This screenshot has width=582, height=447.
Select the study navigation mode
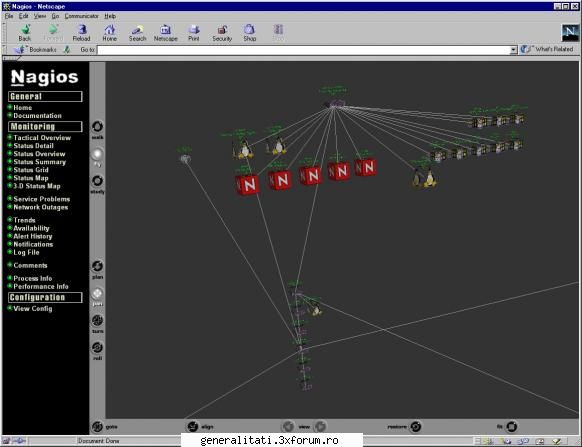(x=98, y=181)
